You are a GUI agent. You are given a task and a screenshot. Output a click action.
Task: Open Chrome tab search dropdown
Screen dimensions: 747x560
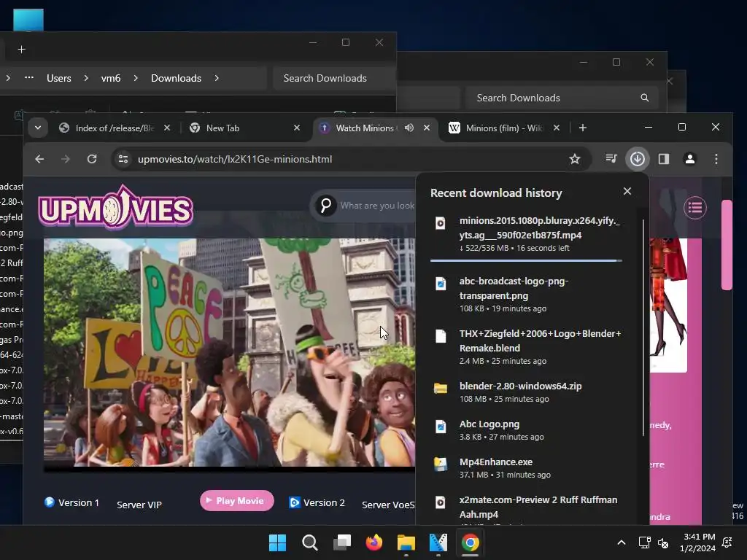[x=38, y=128]
